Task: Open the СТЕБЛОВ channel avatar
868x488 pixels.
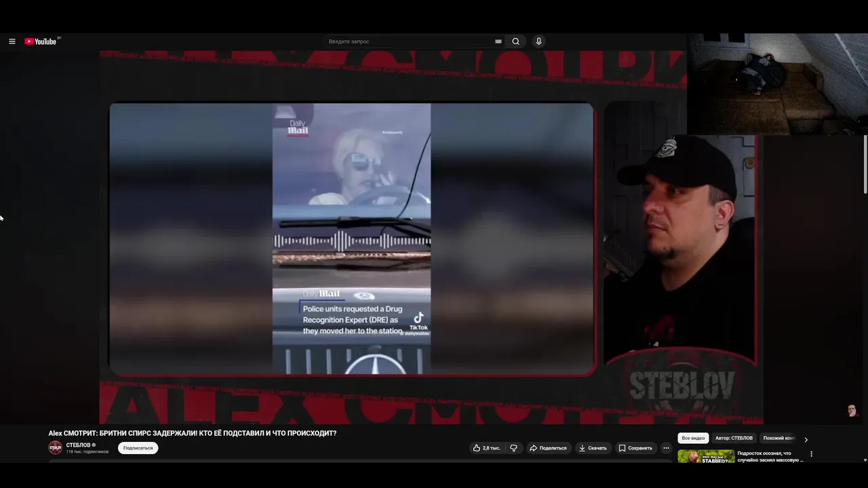Action: (x=55, y=447)
